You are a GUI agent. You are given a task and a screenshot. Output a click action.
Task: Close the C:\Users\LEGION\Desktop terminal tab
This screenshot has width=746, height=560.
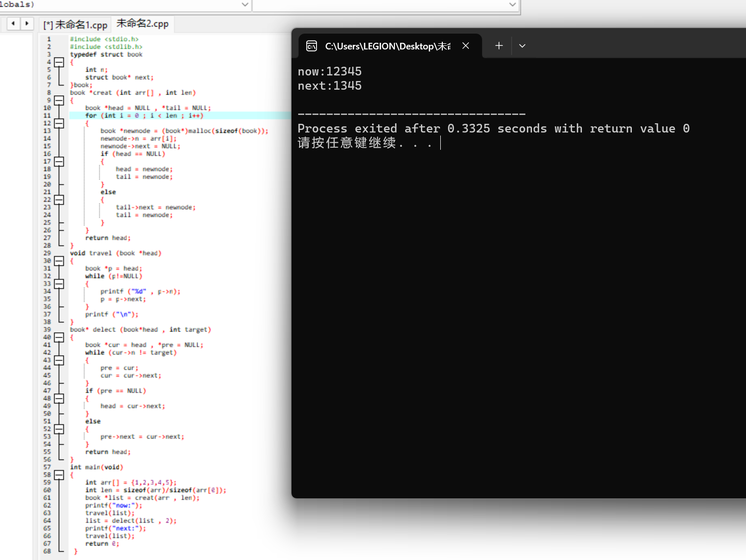(x=466, y=46)
